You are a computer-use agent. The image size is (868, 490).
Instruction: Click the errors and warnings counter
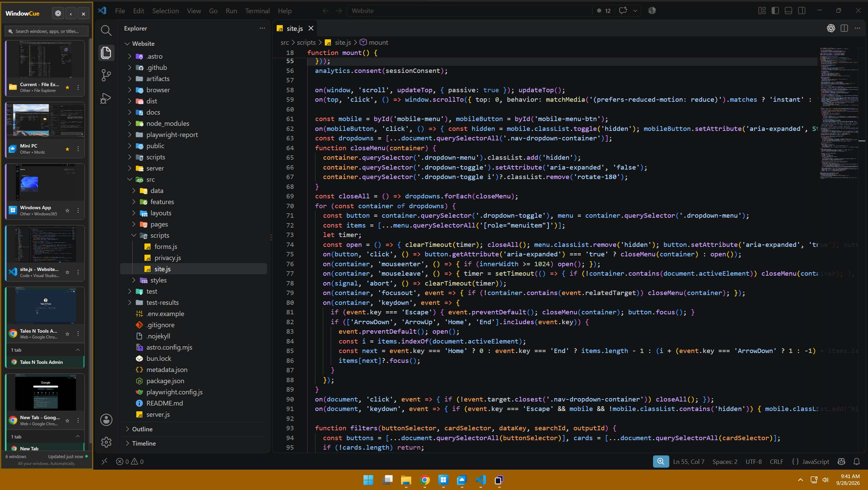pos(130,462)
